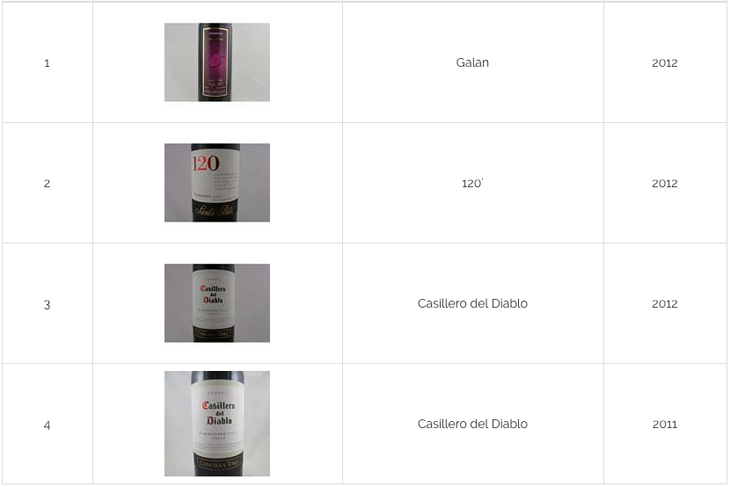Click row number 3

click(x=47, y=304)
